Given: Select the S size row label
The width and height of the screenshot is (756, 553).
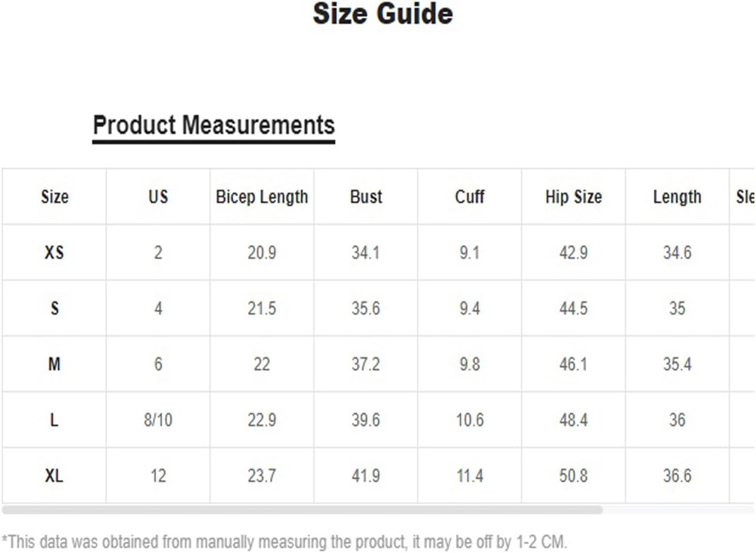Looking at the screenshot, I should [x=54, y=308].
